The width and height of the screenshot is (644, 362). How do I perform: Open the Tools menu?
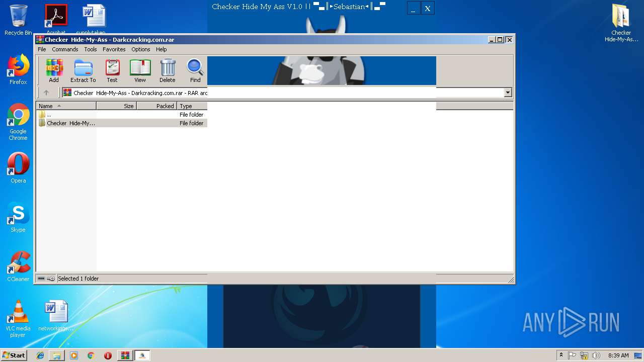tap(91, 49)
